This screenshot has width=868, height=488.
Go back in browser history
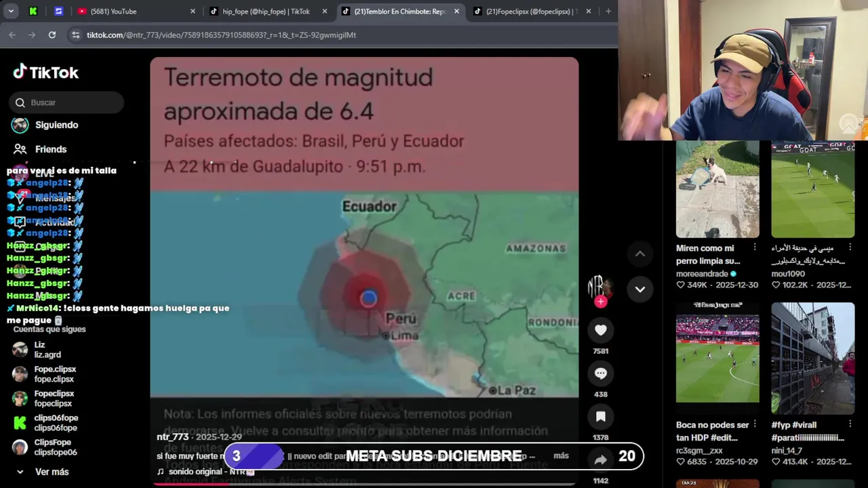point(12,35)
